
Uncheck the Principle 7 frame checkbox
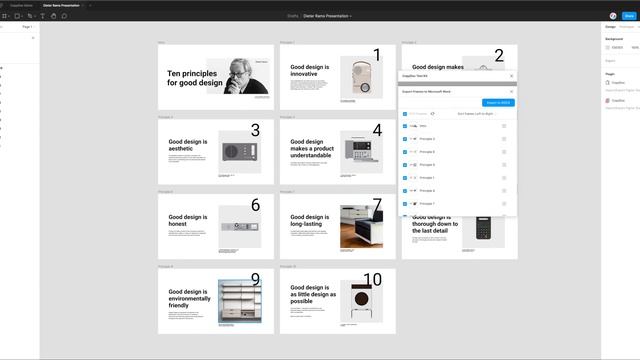[405, 204]
